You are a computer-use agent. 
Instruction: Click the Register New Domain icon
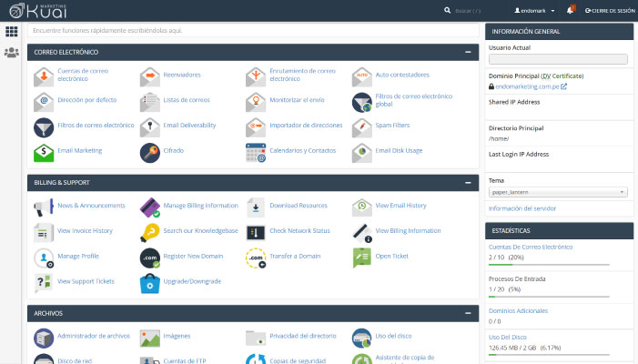[x=150, y=258]
